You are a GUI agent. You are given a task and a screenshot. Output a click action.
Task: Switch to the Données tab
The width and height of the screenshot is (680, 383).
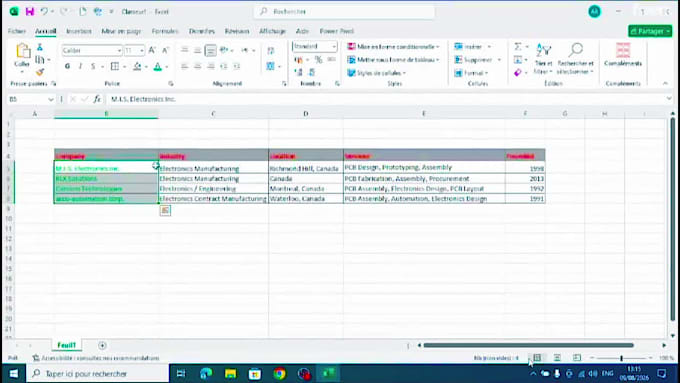[202, 31]
